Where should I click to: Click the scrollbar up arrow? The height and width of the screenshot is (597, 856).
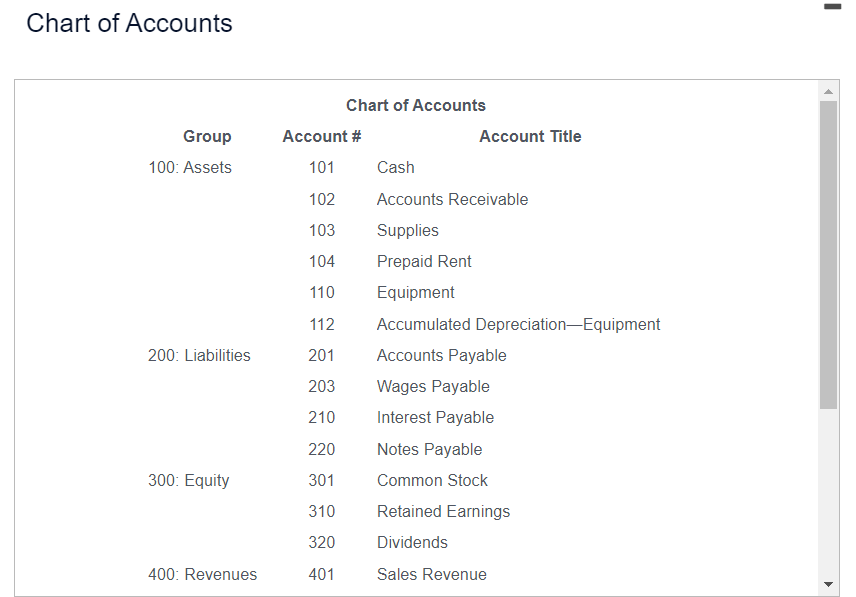[828, 92]
